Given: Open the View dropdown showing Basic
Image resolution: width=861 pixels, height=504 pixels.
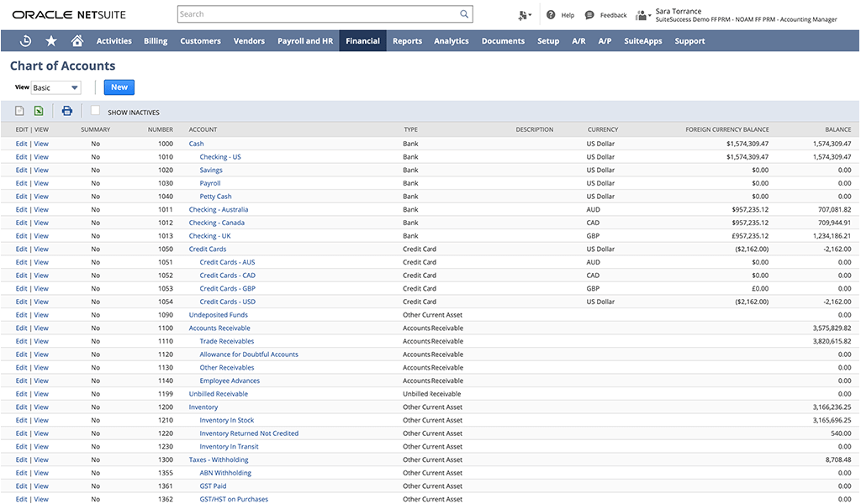Looking at the screenshot, I should [x=54, y=87].
